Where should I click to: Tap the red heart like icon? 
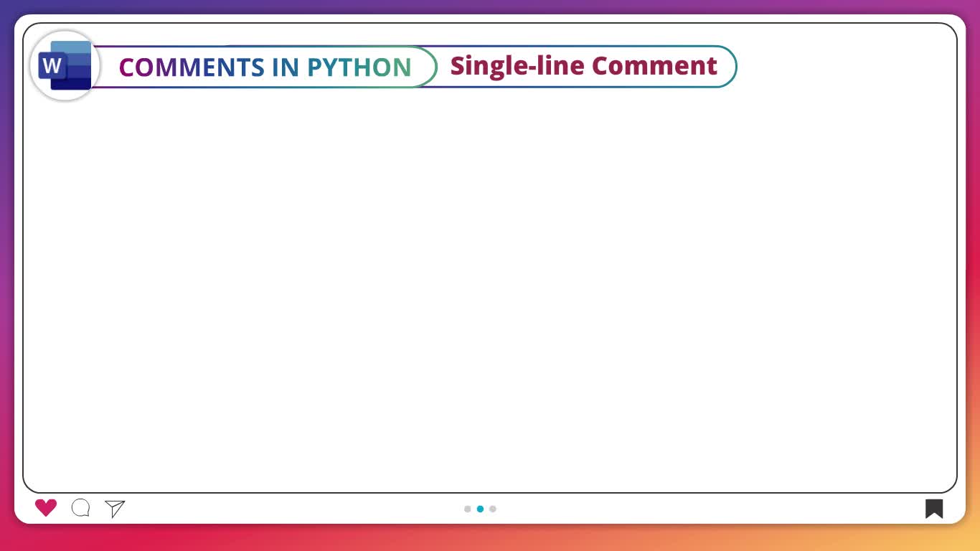click(x=46, y=508)
